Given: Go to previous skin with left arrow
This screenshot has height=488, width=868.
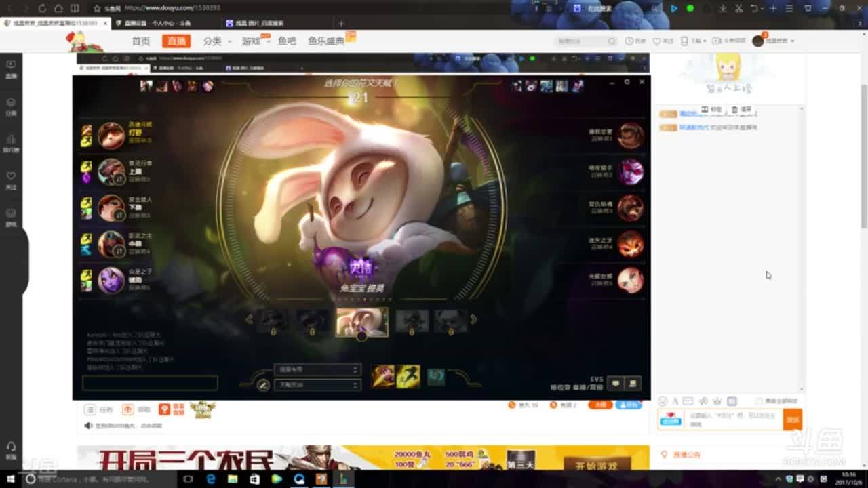Looking at the screenshot, I should pyautogui.click(x=250, y=320).
